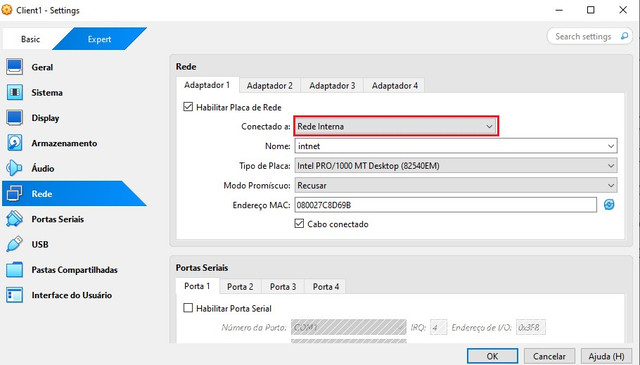Screen dimensions: 640x365
Task: Click the MAC address refresh icon
Action: click(x=609, y=205)
